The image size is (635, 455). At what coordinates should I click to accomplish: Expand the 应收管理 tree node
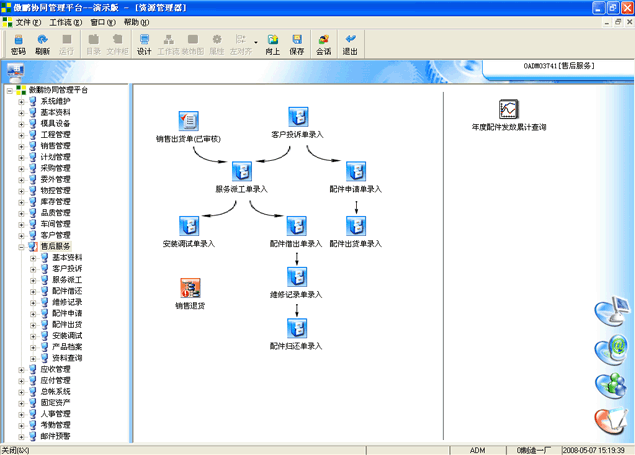(x=21, y=369)
